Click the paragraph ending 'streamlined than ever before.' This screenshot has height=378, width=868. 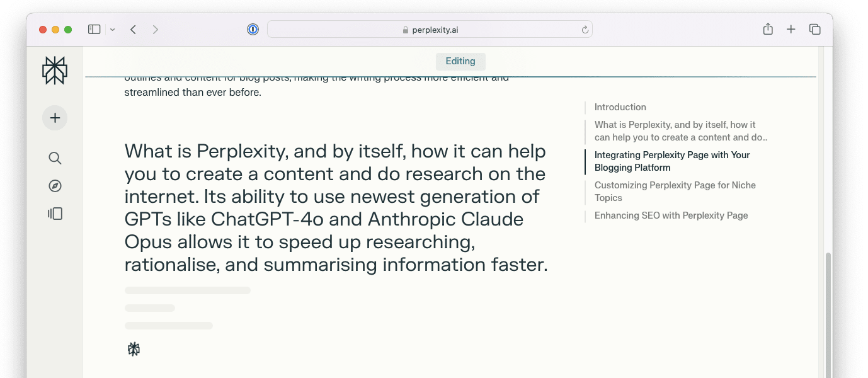tap(317, 85)
